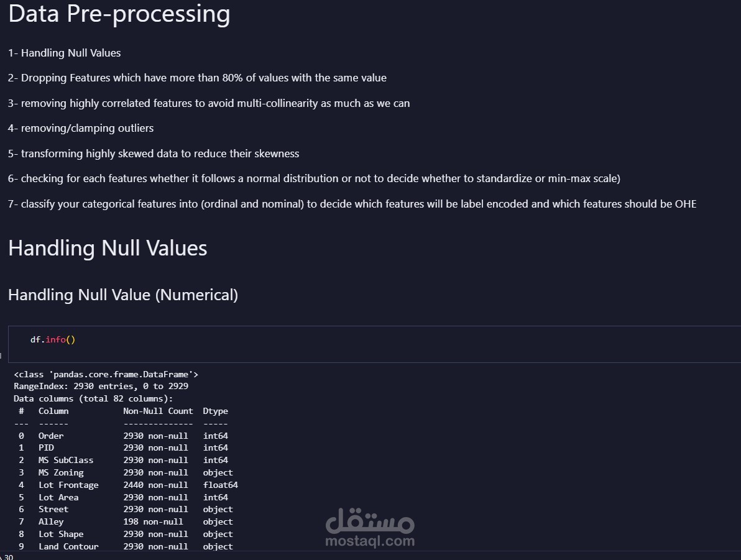This screenshot has height=560, width=741.
Task: Click the normal distribution check step line
Action: tap(314, 178)
